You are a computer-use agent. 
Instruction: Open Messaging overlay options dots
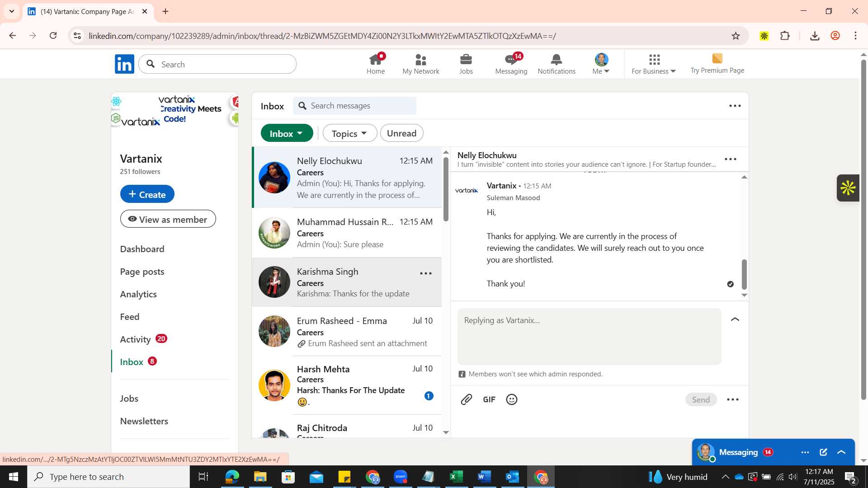[805, 452]
